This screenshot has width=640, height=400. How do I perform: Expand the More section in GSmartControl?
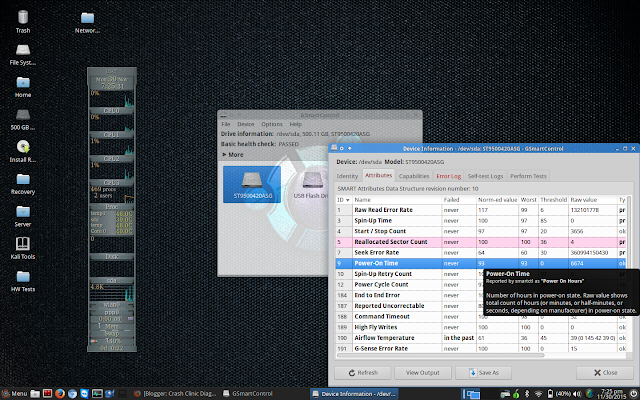233,155
